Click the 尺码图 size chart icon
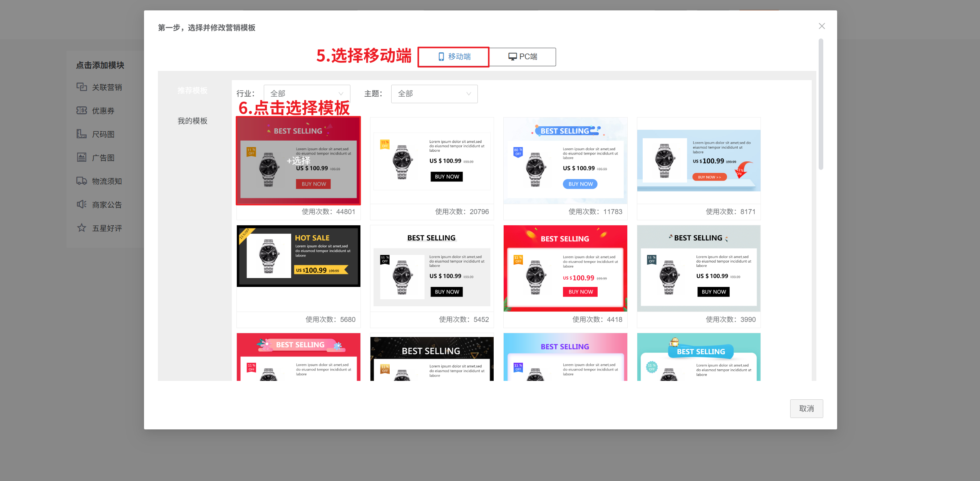This screenshot has width=980, height=481. (x=82, y=134)
